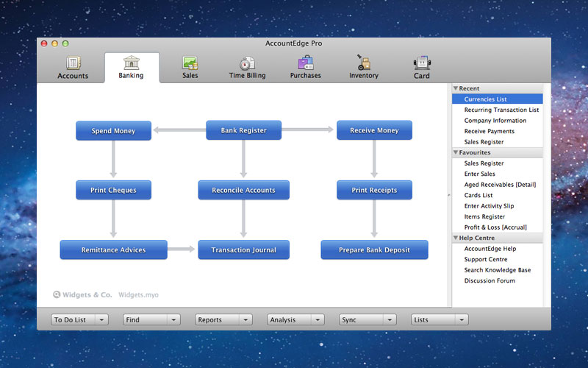Open the Discussion Forum link
The width and height of the screenshot is (588, 368).
tap(490, 280)
